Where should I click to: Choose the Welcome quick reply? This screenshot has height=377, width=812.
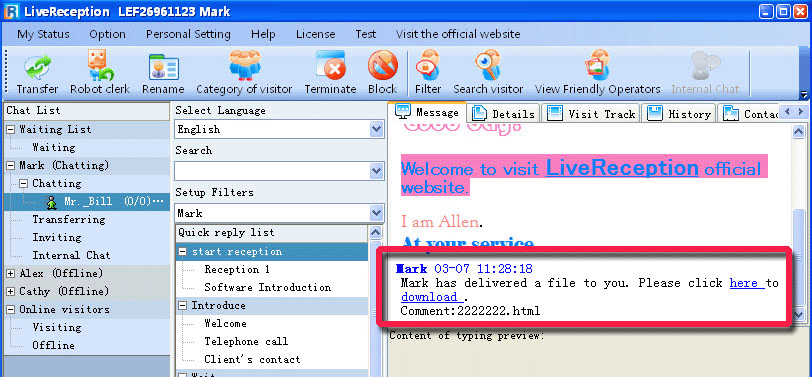[225, 324]
